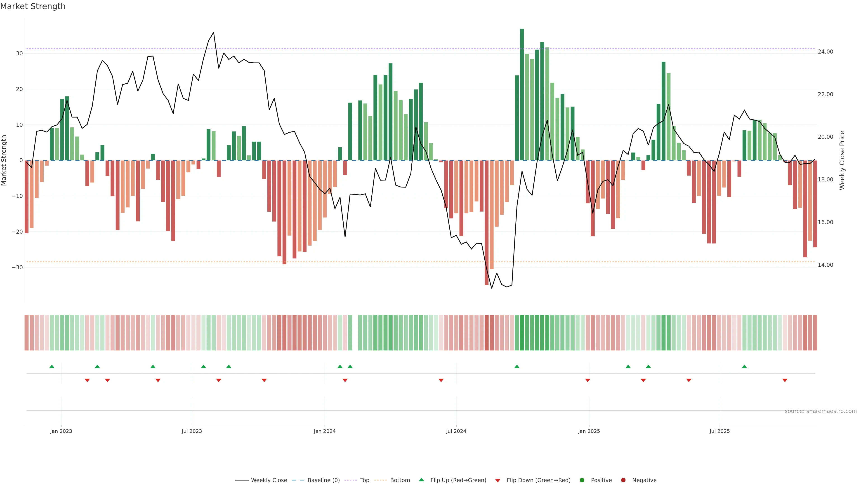Click the Jan 2024 axis label
Viewport: 868px width, 488px height.
(x=325, y=431)
